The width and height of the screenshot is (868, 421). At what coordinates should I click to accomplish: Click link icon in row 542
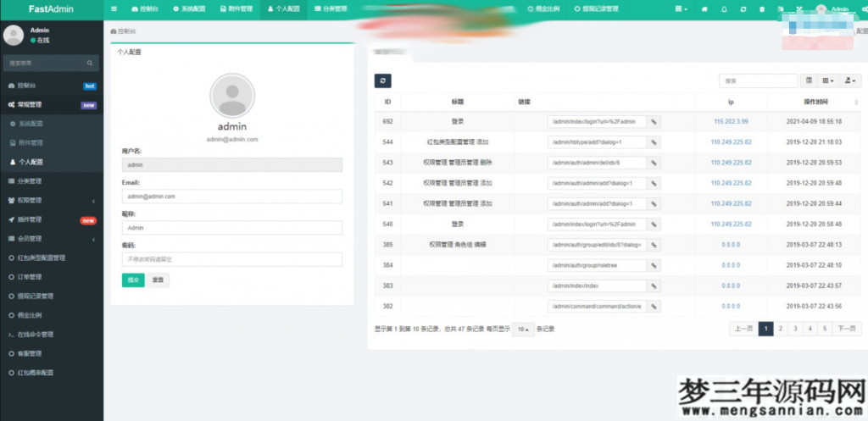pyautogui.click(x=654, y=183)
